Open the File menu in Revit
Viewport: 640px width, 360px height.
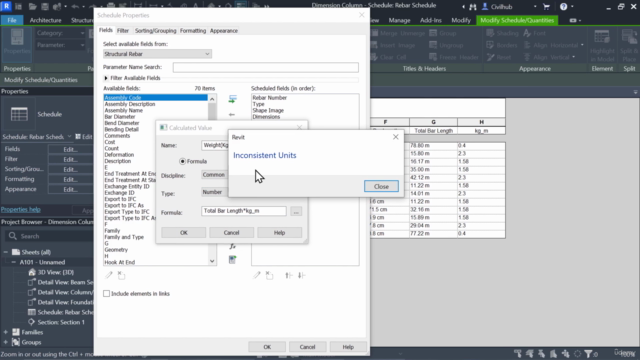(x=12, y=20)
